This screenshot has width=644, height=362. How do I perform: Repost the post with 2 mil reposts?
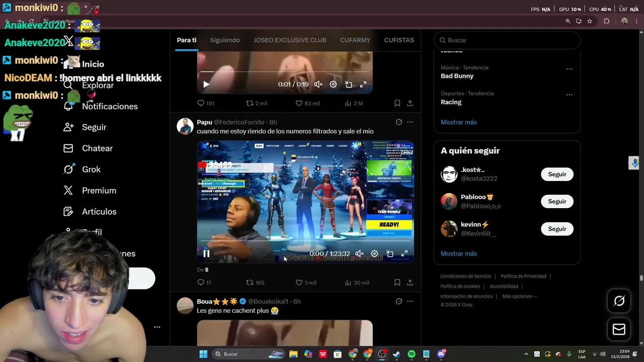click(x=256, y=103)
